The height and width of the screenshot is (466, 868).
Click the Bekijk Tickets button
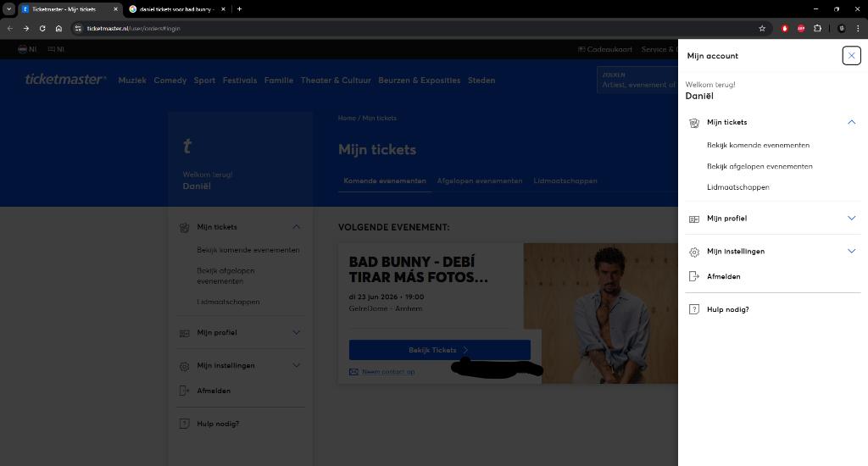(x=440, y=350)
